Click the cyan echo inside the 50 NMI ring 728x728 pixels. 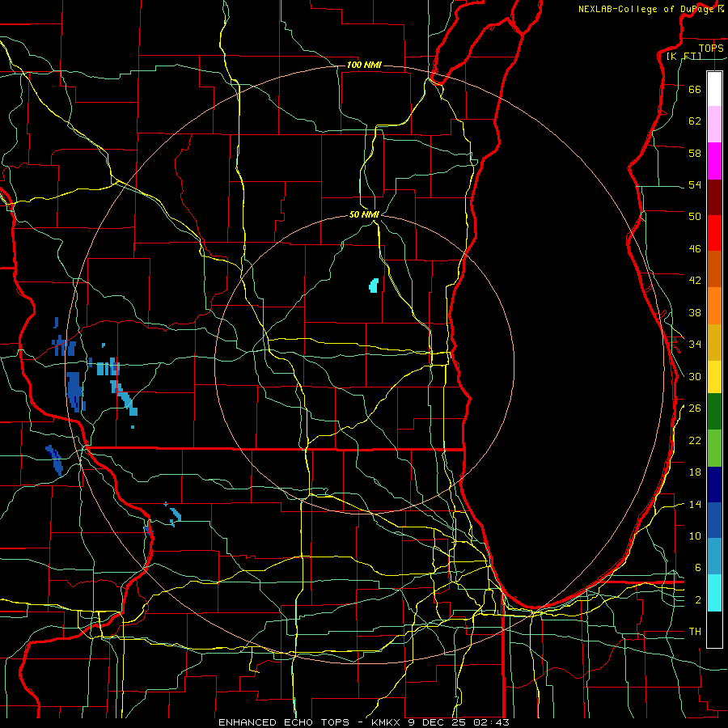pos(374,286)
